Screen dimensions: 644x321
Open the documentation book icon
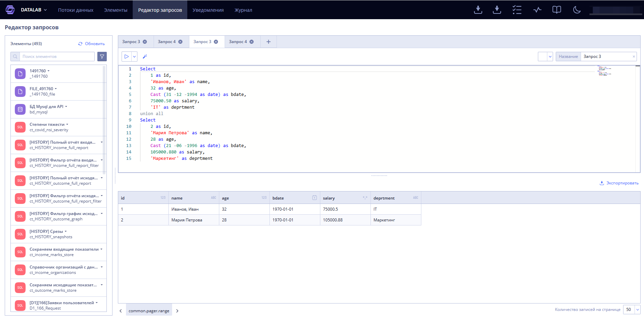[x=557, y=10]
